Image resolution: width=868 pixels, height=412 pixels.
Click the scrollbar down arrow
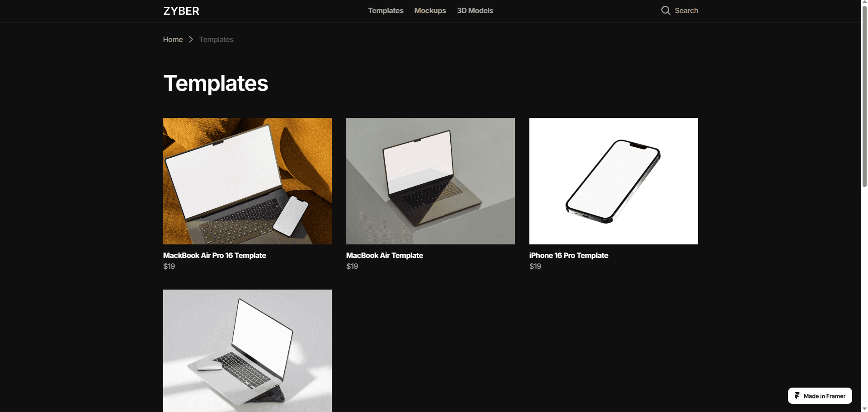(864, 409)
